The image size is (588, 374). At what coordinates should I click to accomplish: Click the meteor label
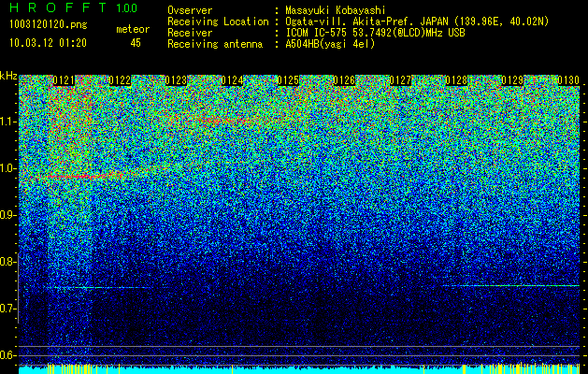pyautogui.click(x=133, y=29)
